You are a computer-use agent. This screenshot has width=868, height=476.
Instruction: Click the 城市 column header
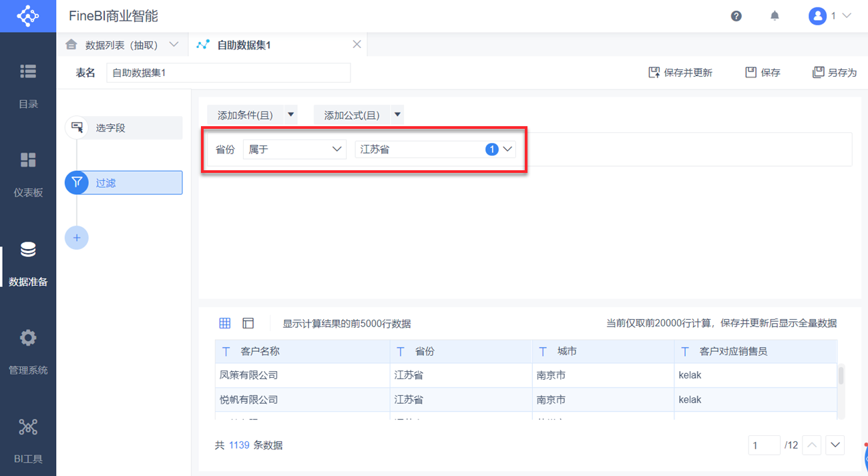coord(604,351)
